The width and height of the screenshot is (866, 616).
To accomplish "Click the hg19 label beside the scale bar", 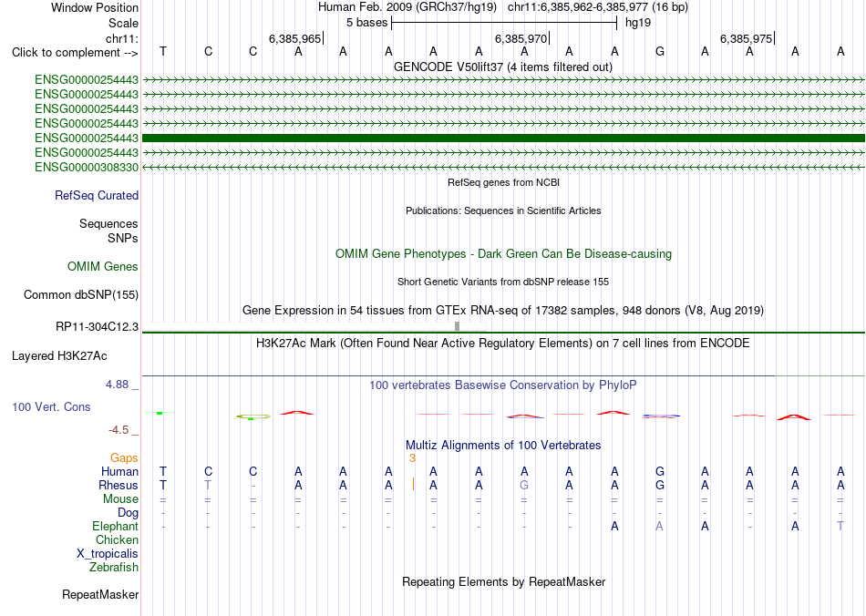I will coord(638,23).
